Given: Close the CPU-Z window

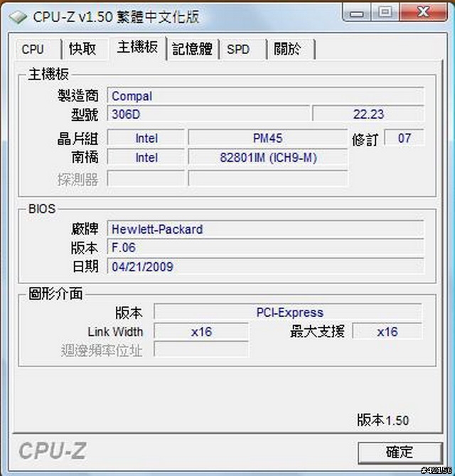Looking at the screenshot, I should coord(424,13).
